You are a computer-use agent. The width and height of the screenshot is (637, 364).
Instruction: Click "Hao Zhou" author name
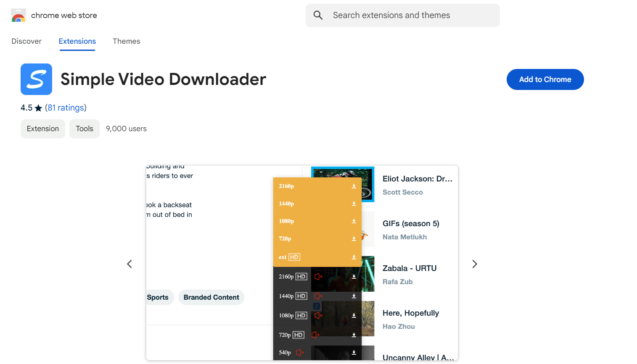(399, 327)
